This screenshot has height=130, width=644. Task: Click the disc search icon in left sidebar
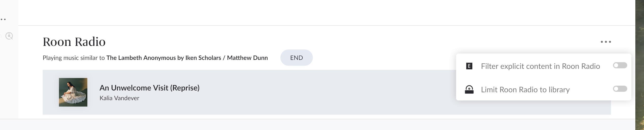[x=9, y=36]
